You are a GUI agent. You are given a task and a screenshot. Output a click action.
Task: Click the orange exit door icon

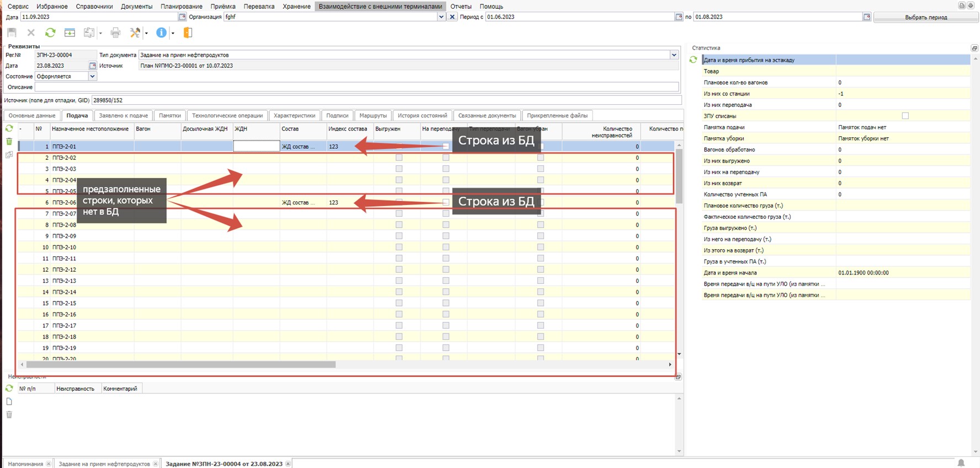[188, 33]
